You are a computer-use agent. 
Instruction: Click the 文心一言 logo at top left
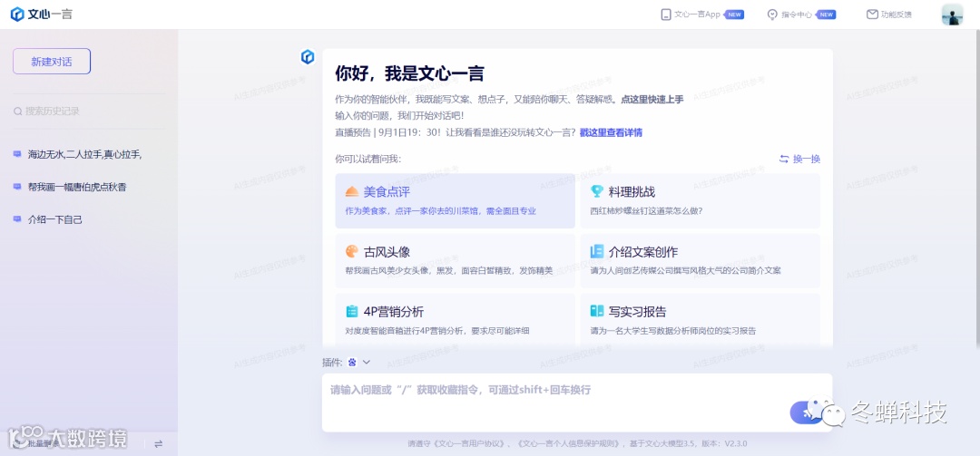(42, 14)
